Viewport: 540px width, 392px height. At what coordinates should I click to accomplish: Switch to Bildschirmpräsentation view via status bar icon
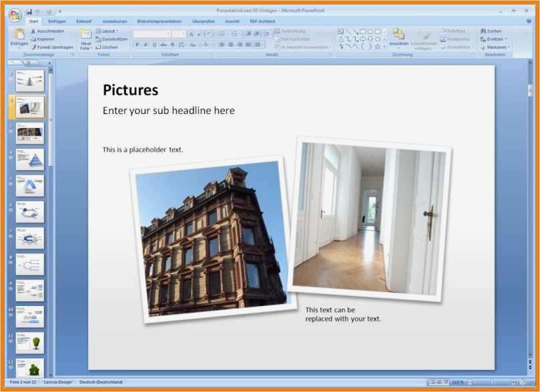(x=445, y=383)
